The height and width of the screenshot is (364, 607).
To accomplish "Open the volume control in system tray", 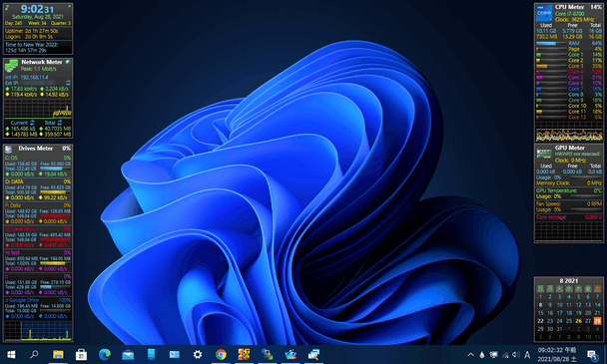I will pos(515,354).
